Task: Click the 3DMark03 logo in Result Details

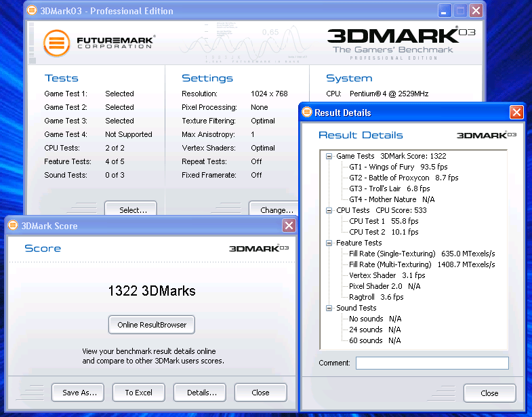Action: 486,135
